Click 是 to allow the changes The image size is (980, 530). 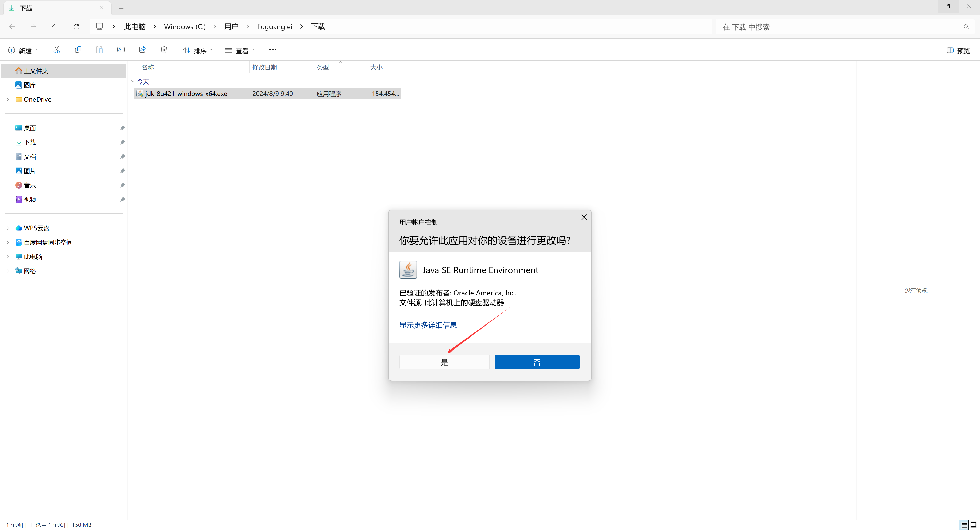(x=444, y=362)
